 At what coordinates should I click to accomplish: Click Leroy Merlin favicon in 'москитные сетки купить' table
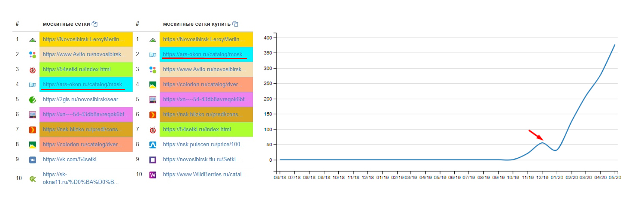click(153, 39)
